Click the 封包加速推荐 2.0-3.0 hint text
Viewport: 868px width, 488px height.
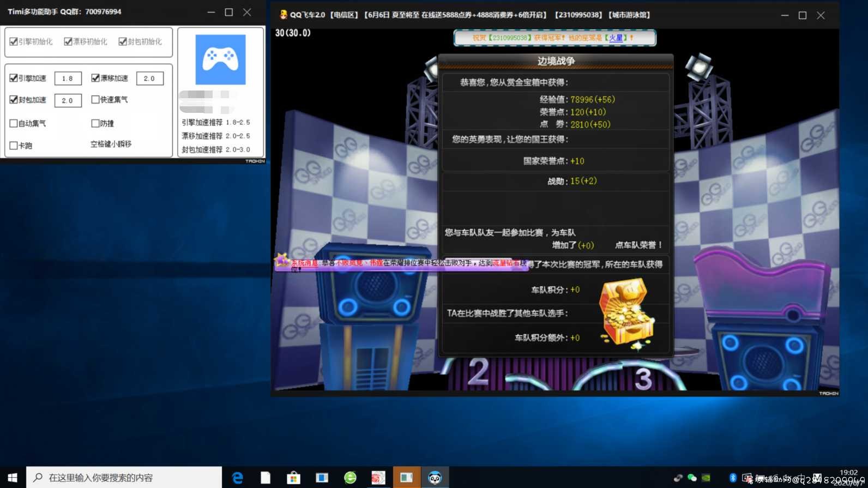point(216,149)
